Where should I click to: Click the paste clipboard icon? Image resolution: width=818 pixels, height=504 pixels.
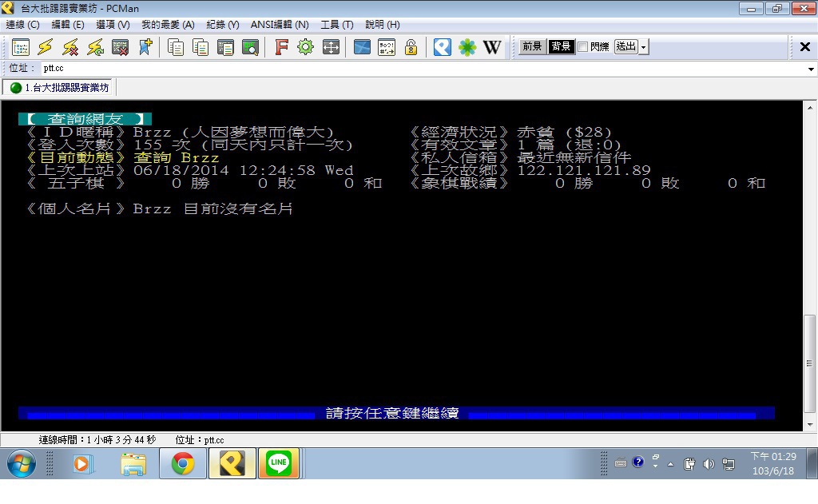tap(225, 47)
